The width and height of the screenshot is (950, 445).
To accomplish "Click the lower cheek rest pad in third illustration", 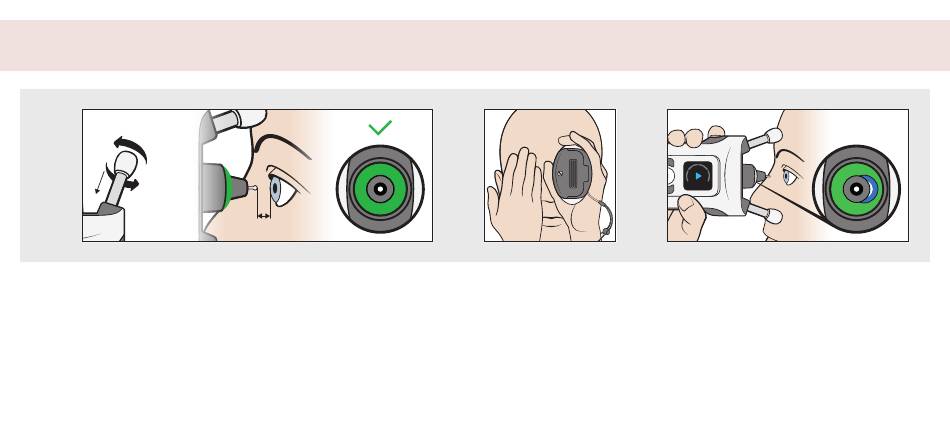I will click(772, 216).
